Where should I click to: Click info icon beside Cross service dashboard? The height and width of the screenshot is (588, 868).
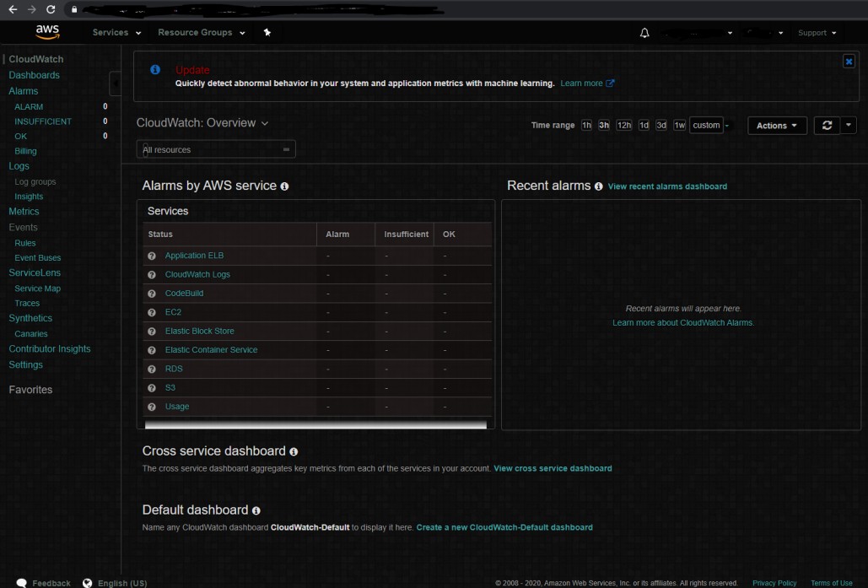coord(294,452)
